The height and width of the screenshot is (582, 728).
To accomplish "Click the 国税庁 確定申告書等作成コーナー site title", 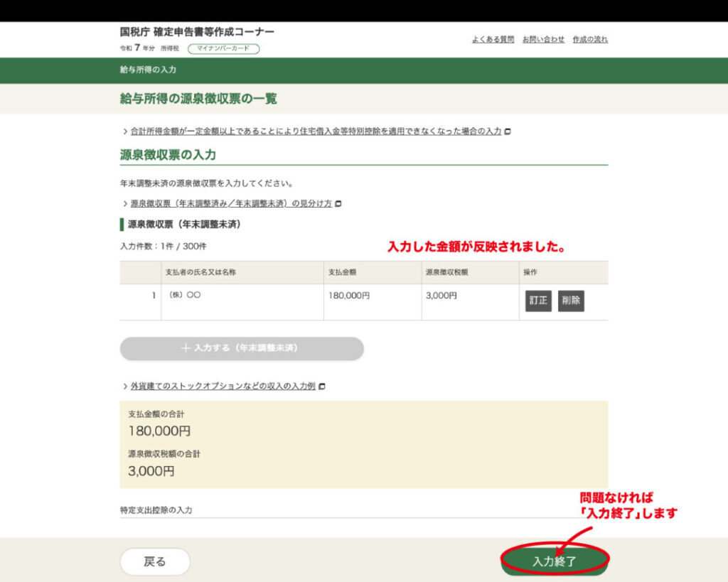I will tap(197, 32).
